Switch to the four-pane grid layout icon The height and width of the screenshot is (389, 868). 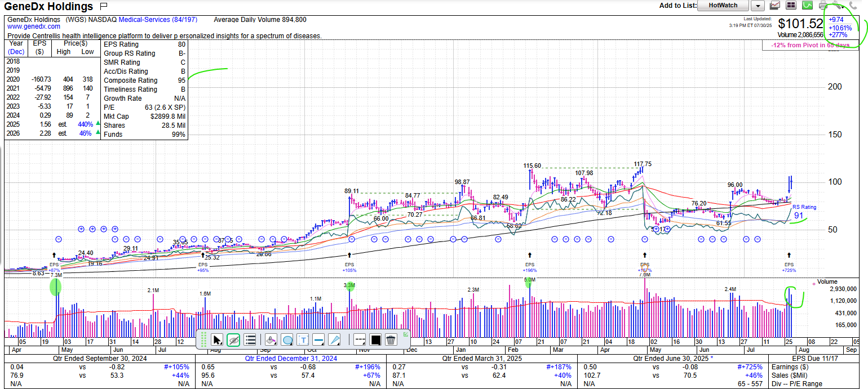tap(791, 6)
